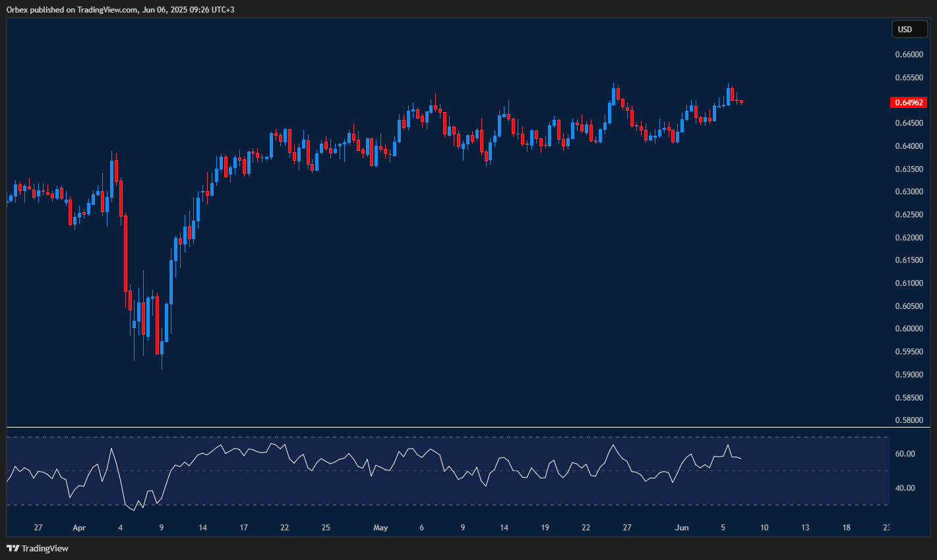Click the latest small red candle
Viewport: 937px width, 560px height.
coord(742,101)
